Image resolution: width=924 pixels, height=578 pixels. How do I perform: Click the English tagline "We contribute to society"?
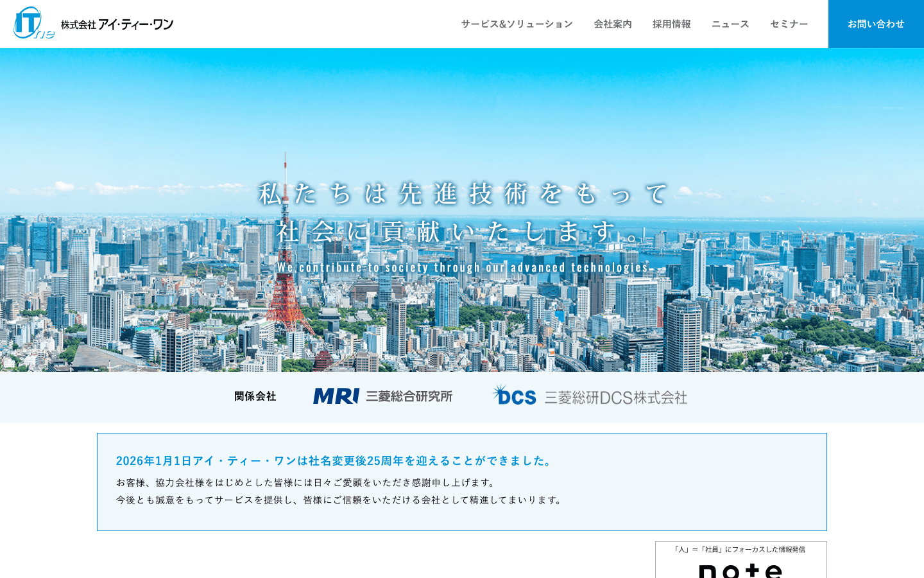(463, 267)
